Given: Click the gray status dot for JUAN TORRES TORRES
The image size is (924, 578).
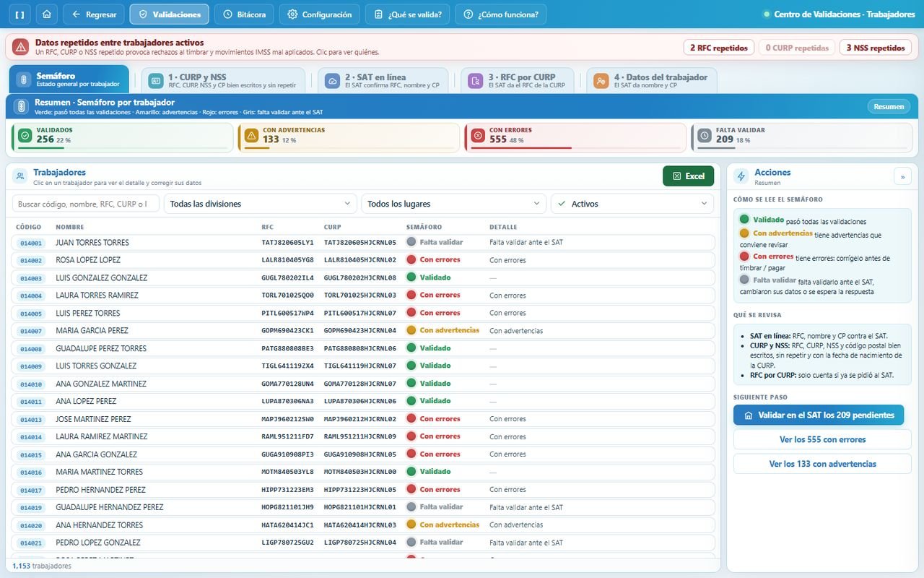Looking at the screenshot, I should click(x=411, y=242).
